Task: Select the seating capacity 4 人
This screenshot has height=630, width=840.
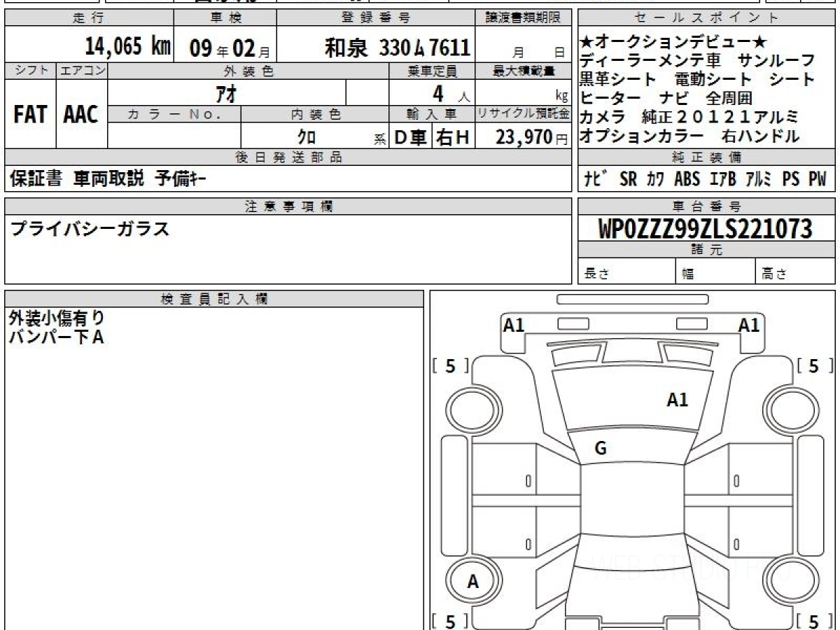Action: 451,93
